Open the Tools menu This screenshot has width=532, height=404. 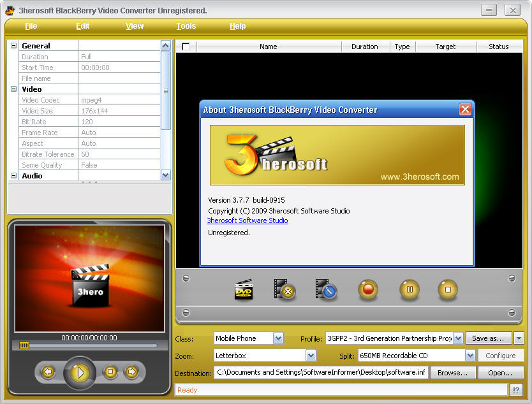click(186, 26)
